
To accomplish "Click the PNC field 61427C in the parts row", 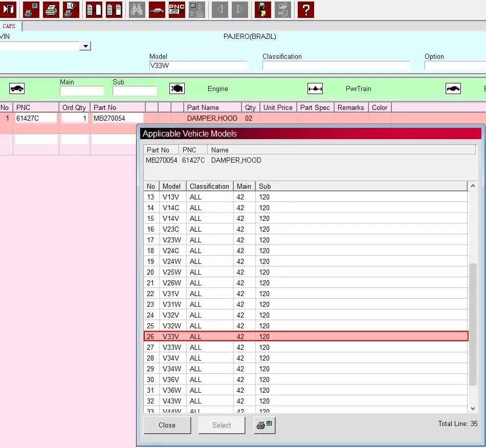I will tap(36, 118).
